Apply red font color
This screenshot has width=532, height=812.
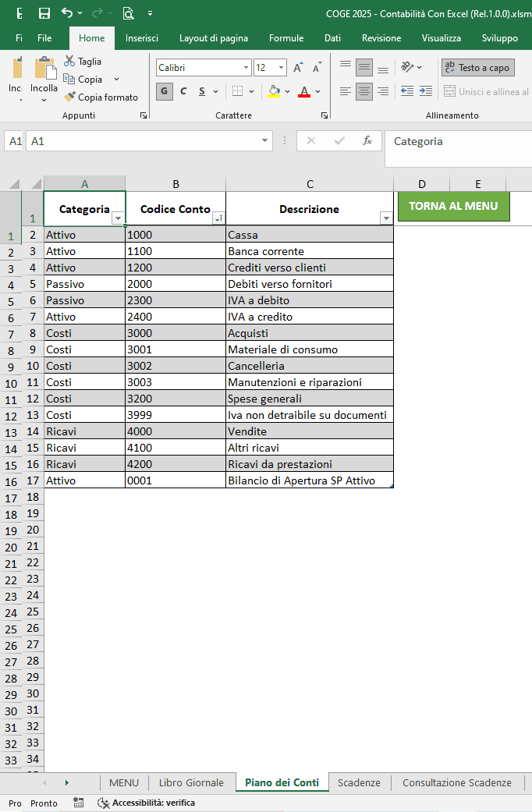pos(304,92)
